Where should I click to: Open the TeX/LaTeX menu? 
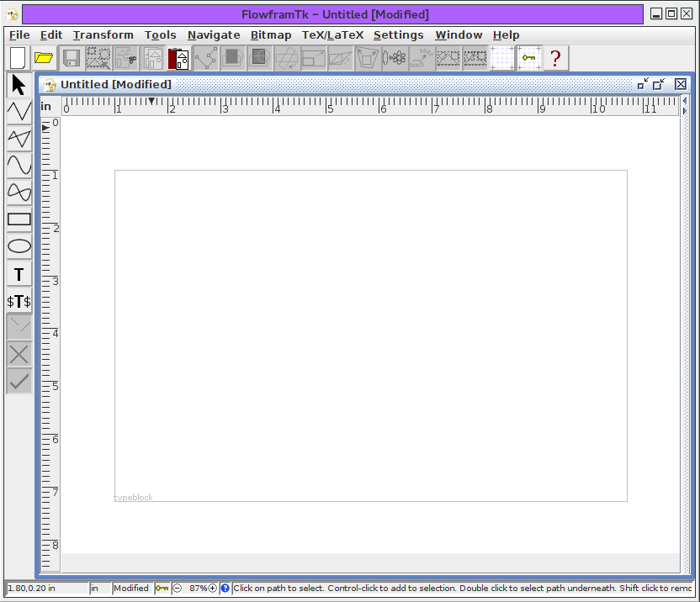332,35
